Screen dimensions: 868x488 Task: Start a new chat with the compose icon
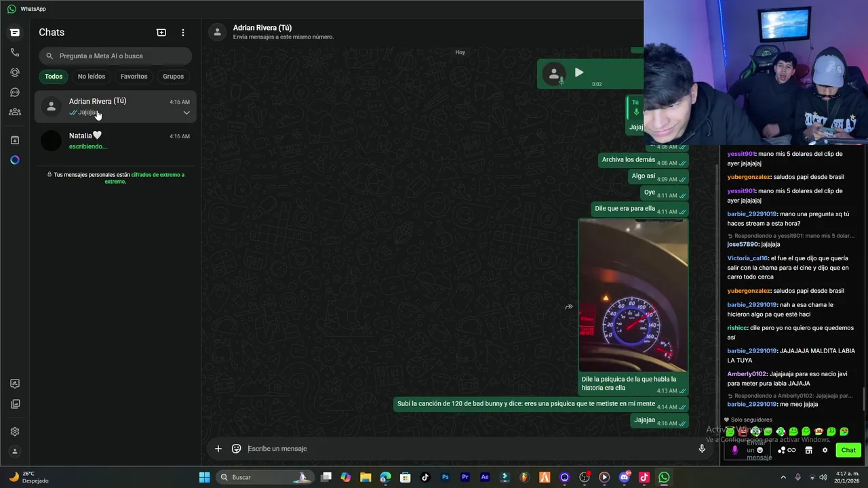(161, 33)
